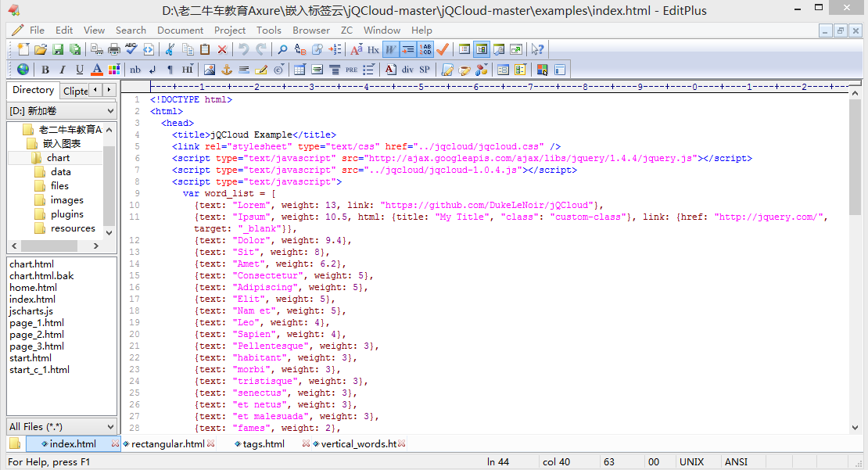Click the Go to Line icon

335,49
